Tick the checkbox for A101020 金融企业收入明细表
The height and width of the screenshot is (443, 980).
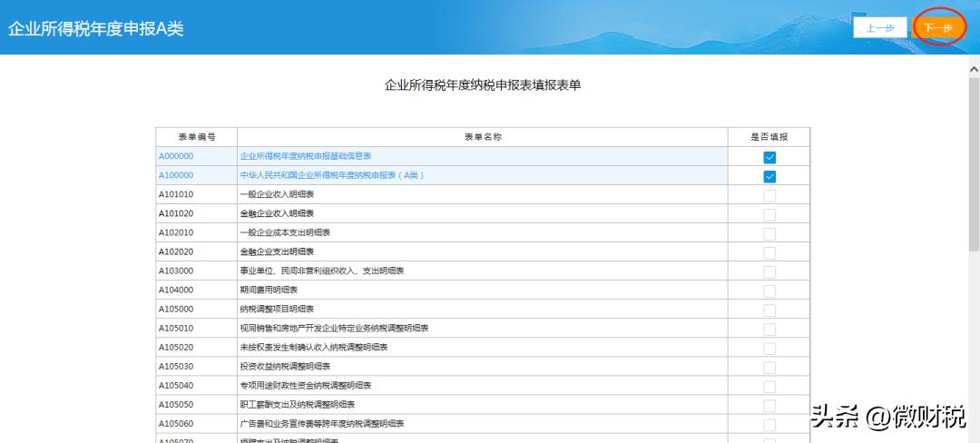[769, 215]
